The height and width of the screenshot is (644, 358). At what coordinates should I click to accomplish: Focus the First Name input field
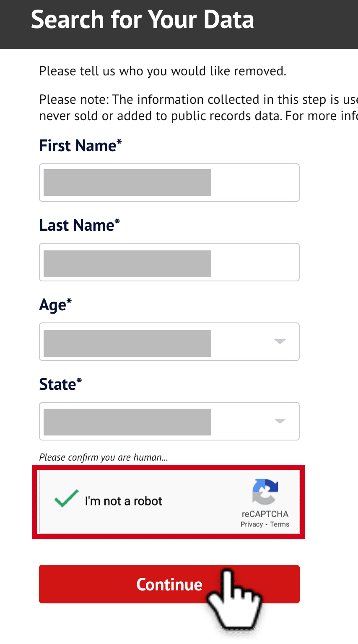pos(169,183)
